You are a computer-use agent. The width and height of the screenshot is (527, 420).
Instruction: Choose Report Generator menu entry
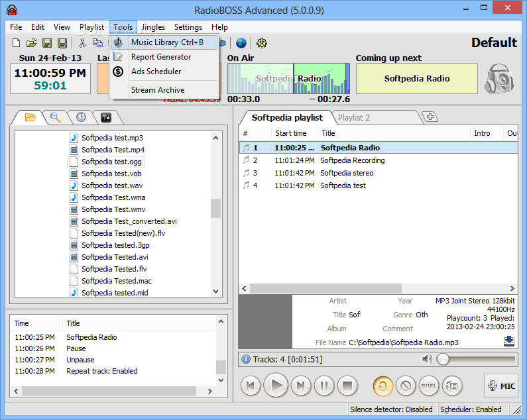pos(164,57)
